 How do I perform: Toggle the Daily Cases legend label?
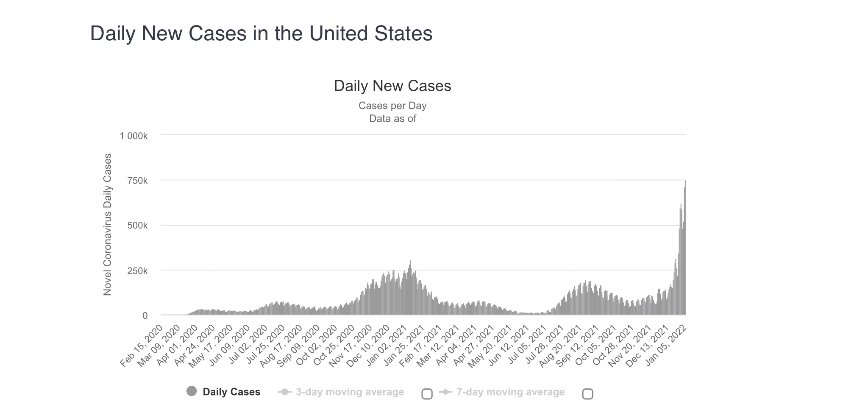[231, 392]
